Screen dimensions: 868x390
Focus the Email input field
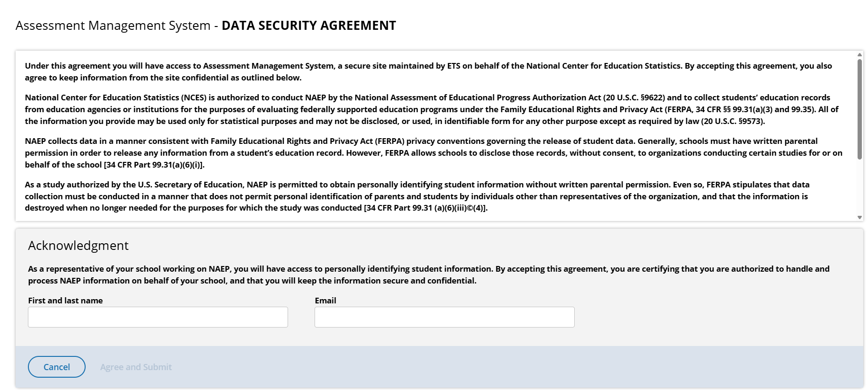444,317
